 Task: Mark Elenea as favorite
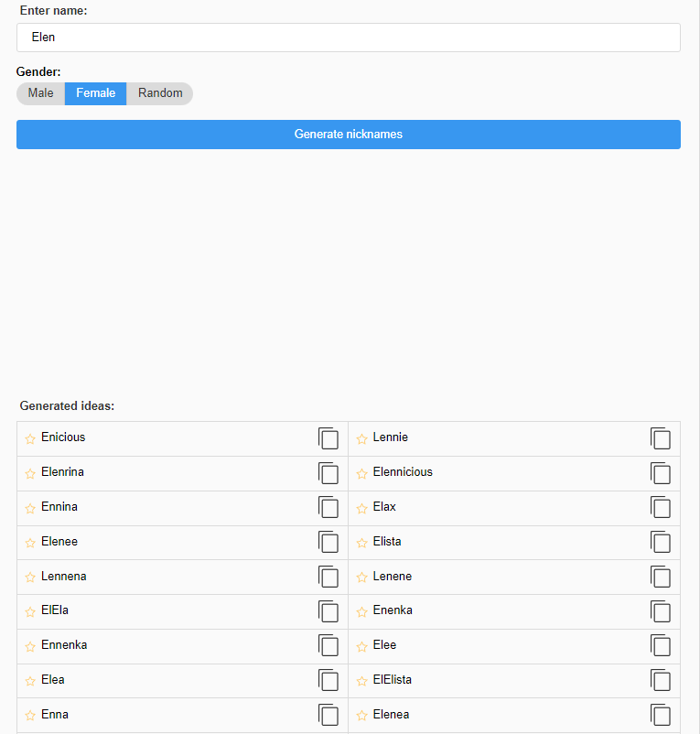coord(362,717)
